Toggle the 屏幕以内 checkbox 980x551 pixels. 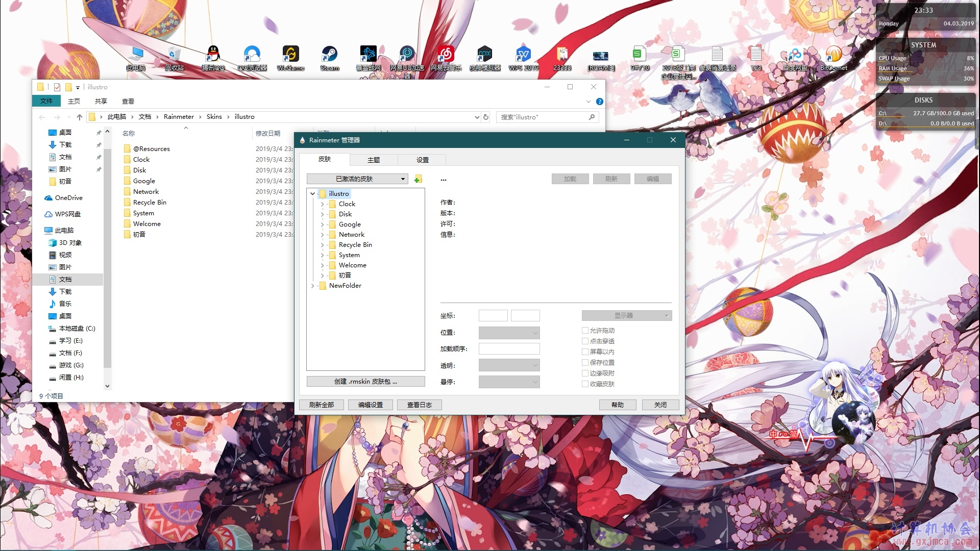[585, 352]
